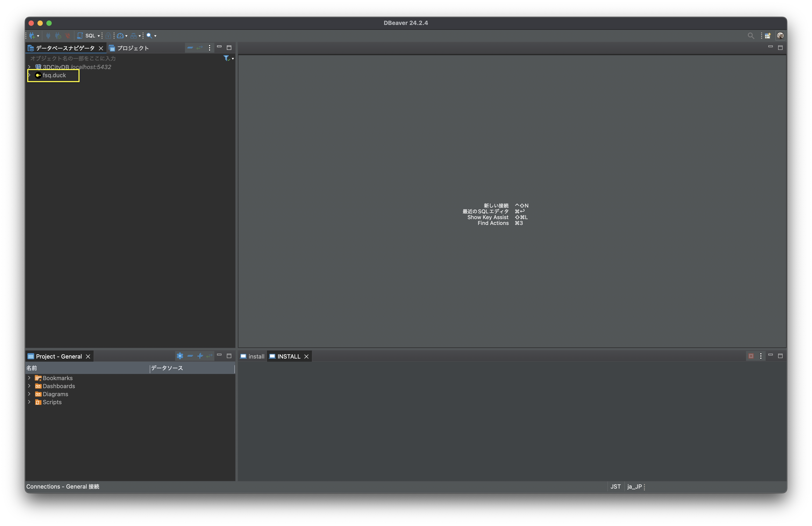
Task: Open SQL button dropdown arrow
Action: coord(98,36)
